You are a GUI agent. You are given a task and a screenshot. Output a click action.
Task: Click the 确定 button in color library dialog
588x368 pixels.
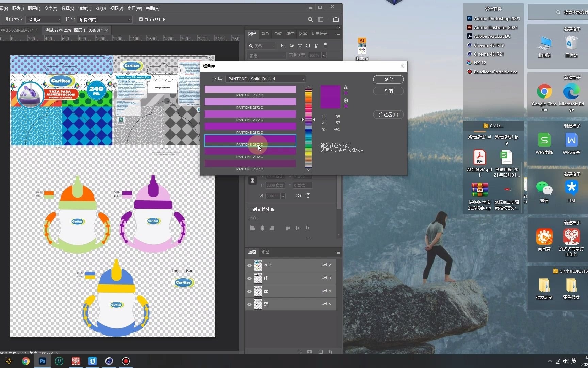pyautogui.click(x=388, y=79)
